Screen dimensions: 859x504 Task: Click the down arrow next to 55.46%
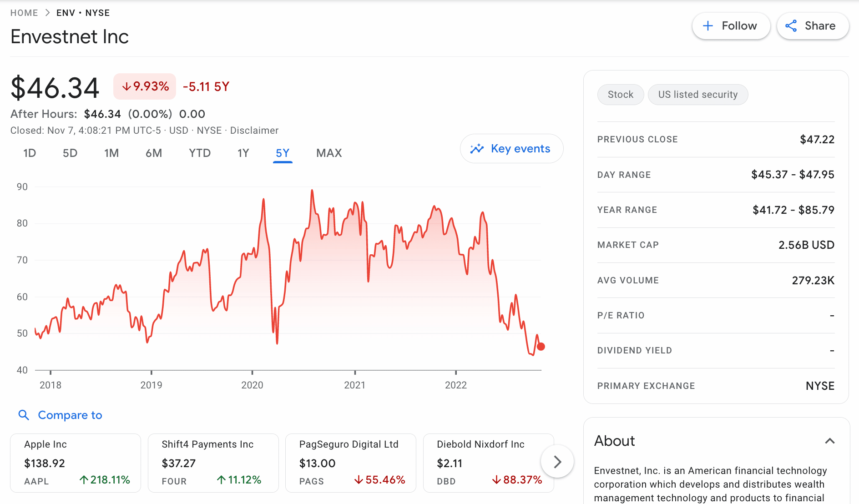tap(359, 479)
